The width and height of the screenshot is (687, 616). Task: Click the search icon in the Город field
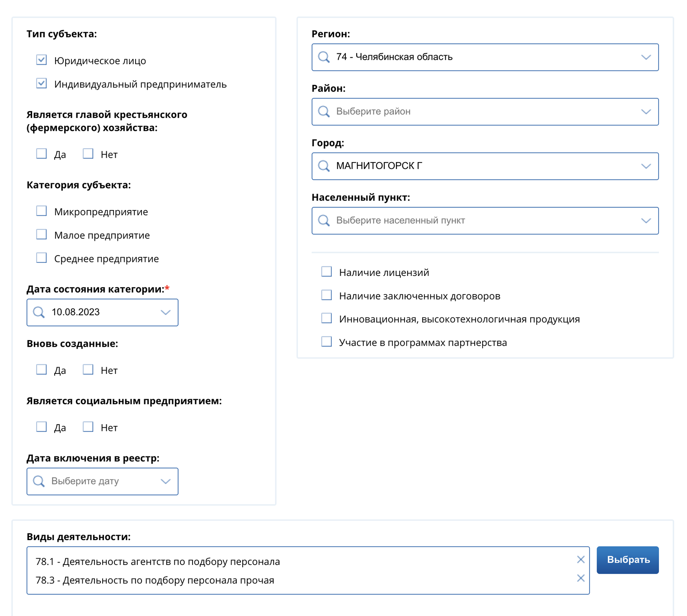324,166
